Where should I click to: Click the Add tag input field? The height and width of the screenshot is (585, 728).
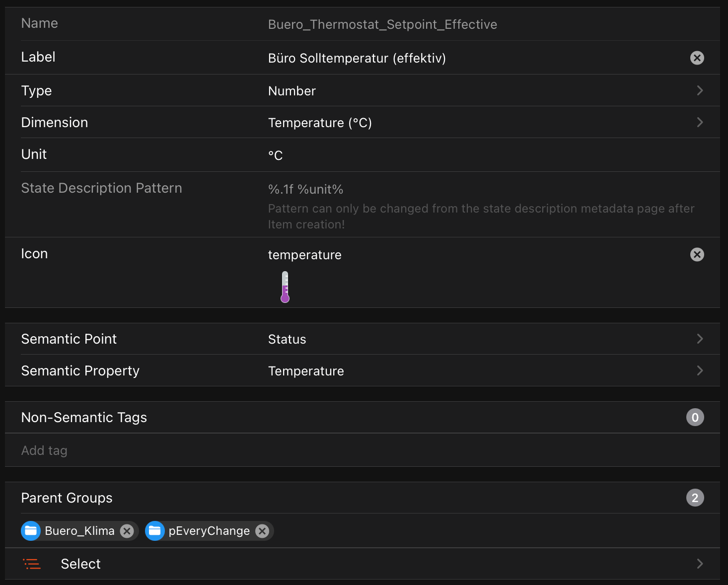click(x=348, y=450)
